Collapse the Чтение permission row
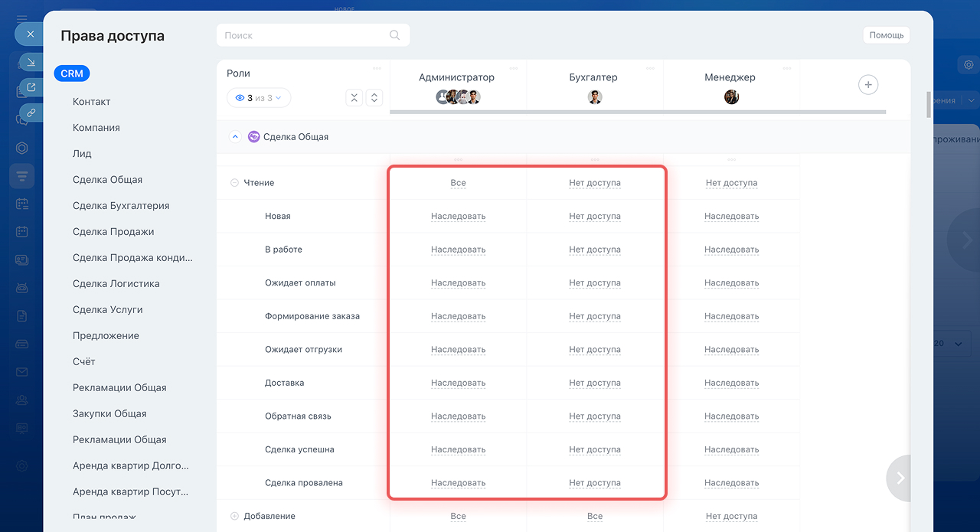 (234, 183)
